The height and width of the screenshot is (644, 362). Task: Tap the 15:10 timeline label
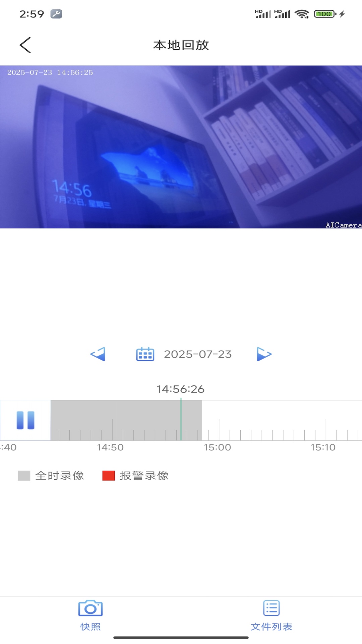pyautogui.click(x=323, y=447)
